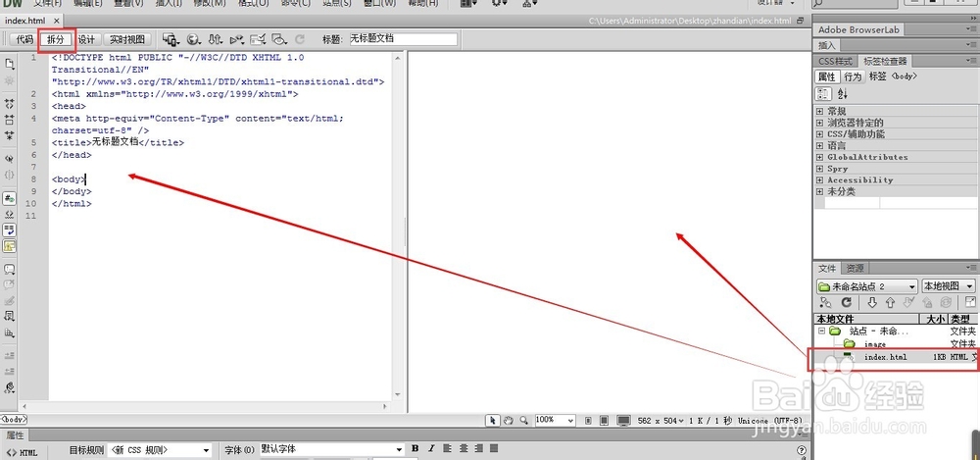980x460 pixels.
Task: Click Connect to remote server icon
Action: (825, 303)
